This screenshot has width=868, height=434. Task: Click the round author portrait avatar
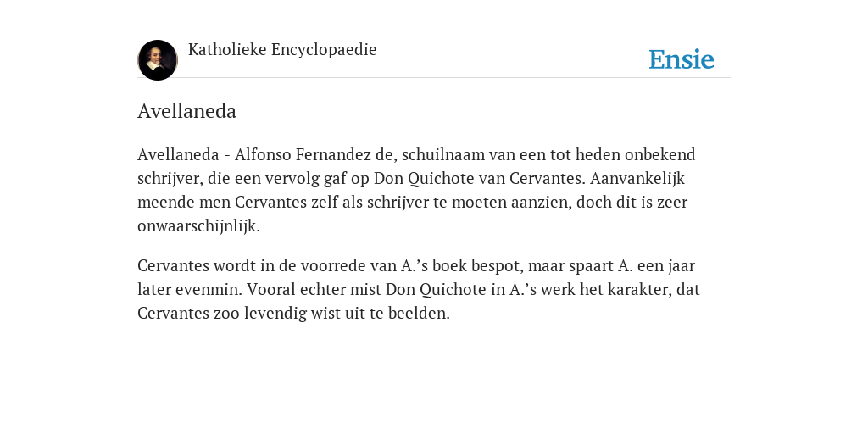pos(157,60)
